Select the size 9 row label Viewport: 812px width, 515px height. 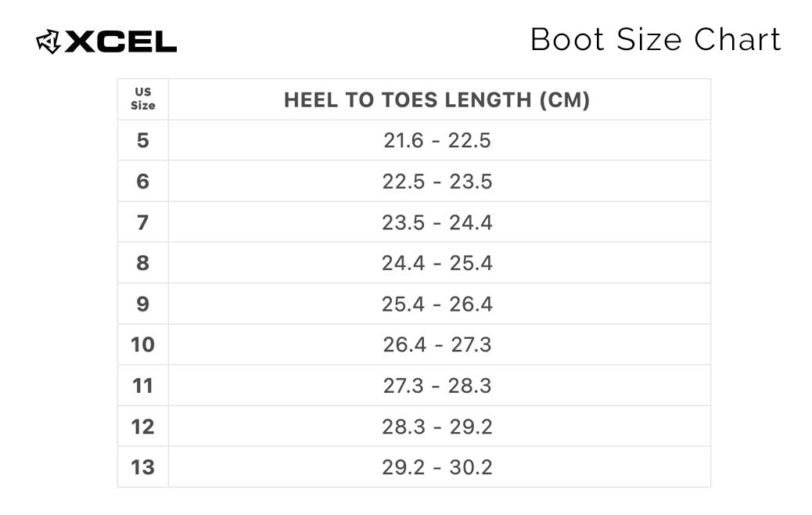[x=143, y=304]
